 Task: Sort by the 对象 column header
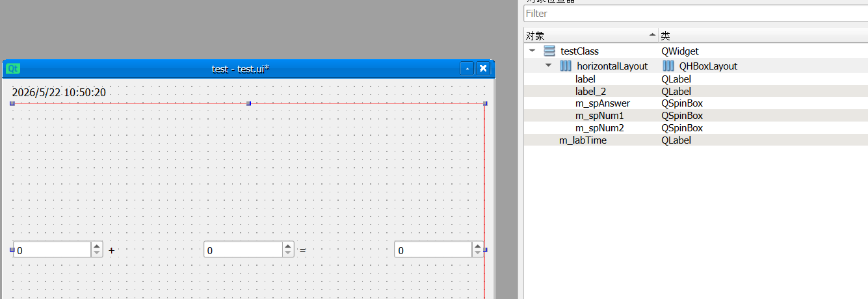590,36
